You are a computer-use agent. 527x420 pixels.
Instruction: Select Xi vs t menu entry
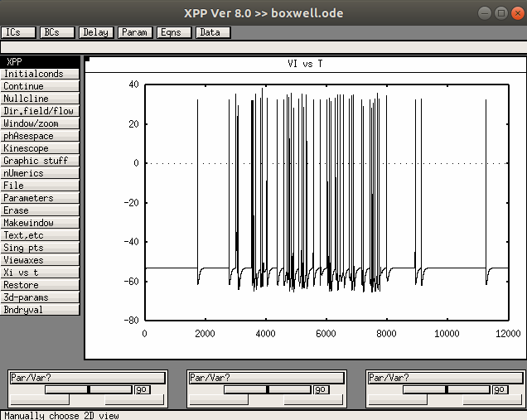click(40, 273)
